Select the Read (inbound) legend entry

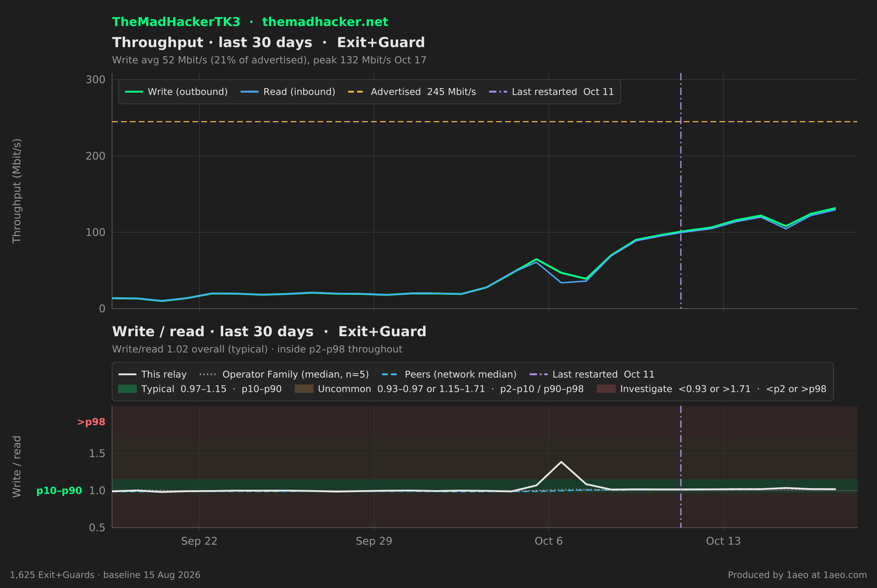(288, 92)
